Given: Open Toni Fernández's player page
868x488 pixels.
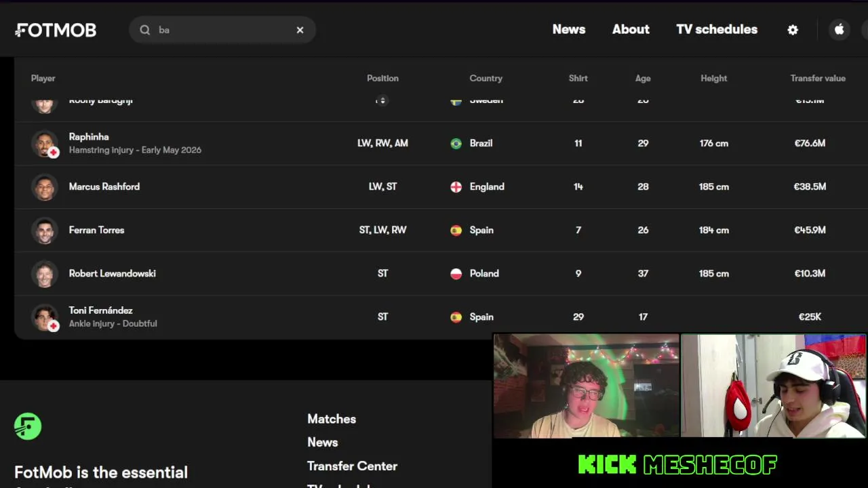Looking at the screenshot, I should tap(100, 310).
